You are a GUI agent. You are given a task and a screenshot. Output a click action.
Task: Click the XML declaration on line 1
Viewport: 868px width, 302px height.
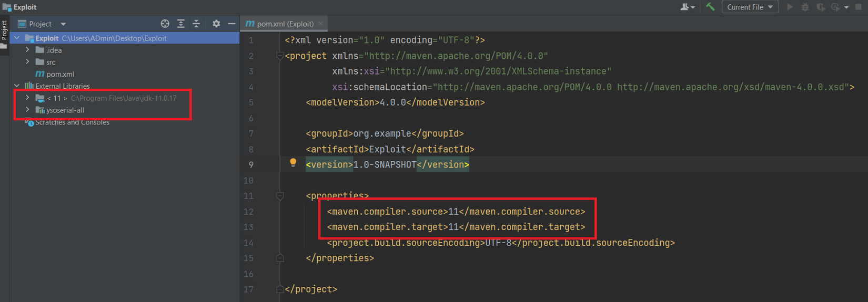[x=385, y=40]
